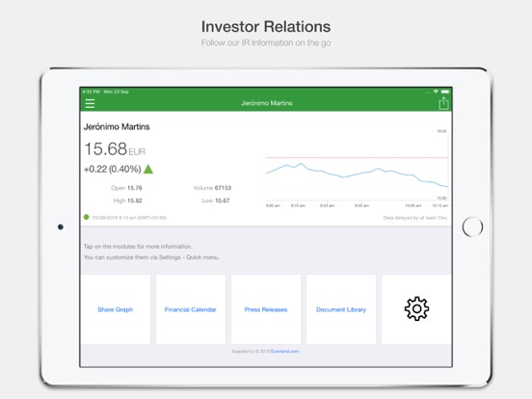
Task: Click the intraday share price chart
Action: (x=357, y=169)
